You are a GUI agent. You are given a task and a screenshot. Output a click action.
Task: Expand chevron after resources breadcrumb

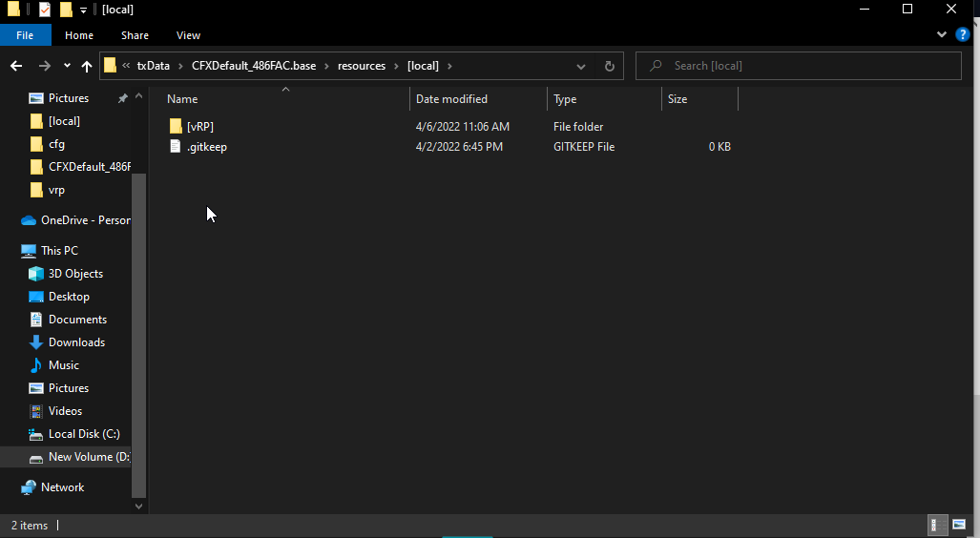pos(396,66)
